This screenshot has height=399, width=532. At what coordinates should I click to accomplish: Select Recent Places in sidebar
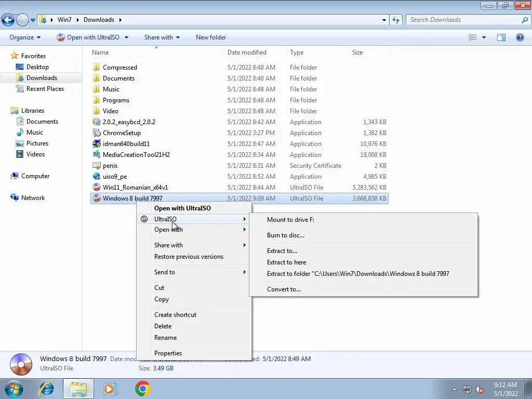(x=45, y=88)
